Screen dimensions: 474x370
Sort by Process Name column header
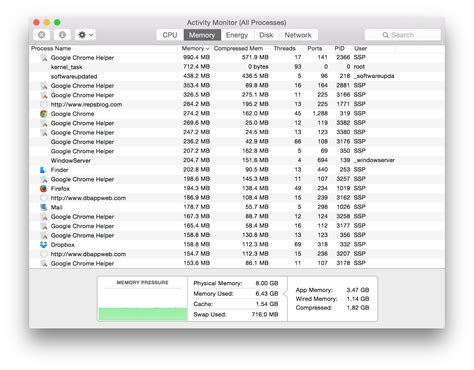[51, 48]
